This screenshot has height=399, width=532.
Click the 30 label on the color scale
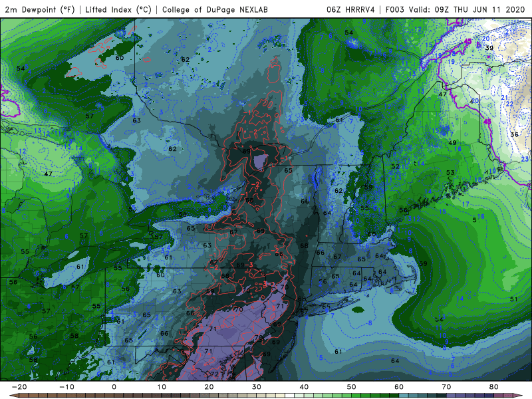[257, 387]
